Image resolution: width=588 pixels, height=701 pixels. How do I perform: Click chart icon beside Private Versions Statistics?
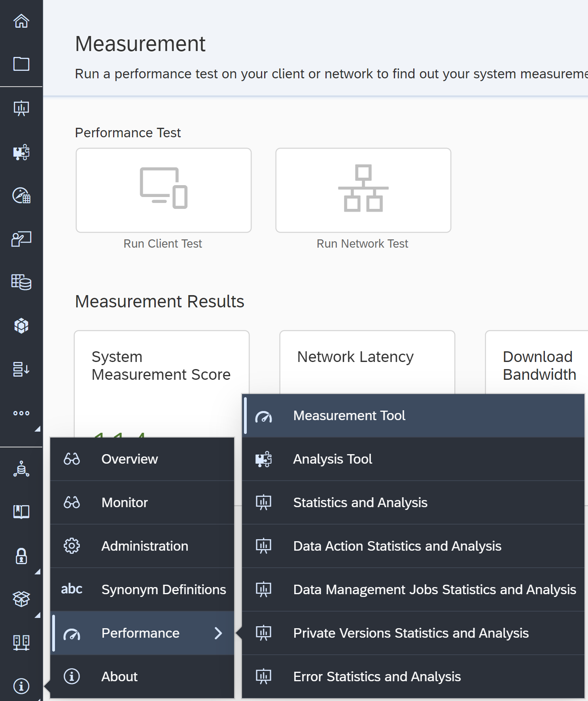pyautogui.click(x=264, y=633)
